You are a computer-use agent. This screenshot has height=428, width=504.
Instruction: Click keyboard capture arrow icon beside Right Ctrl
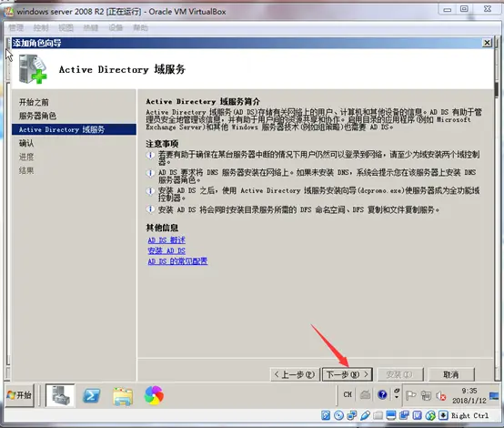point(443,415)
